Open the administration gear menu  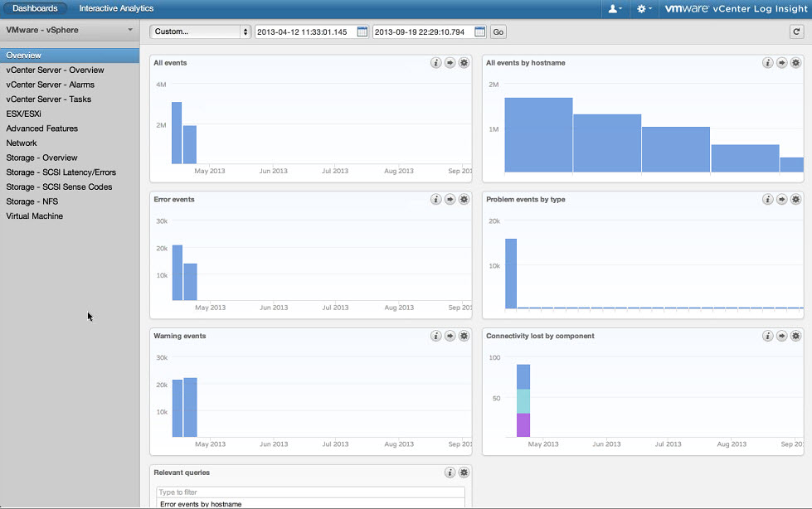tap(644, 9)
